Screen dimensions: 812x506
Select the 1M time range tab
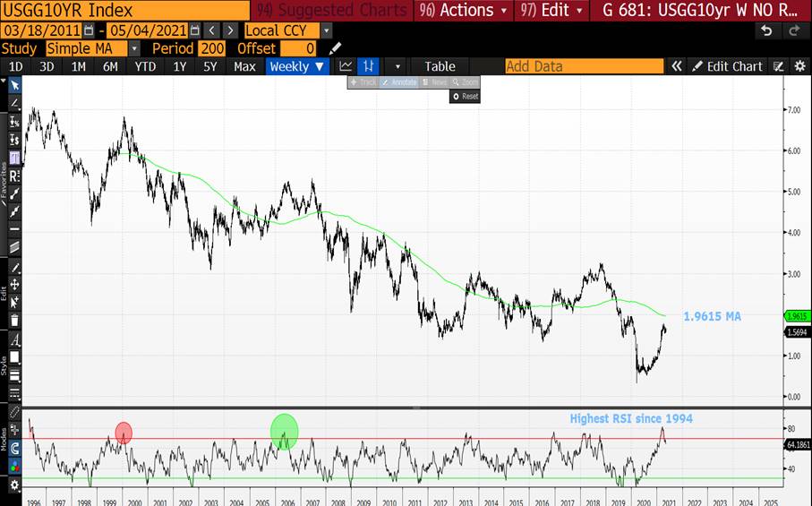click(x=78, y=66)
